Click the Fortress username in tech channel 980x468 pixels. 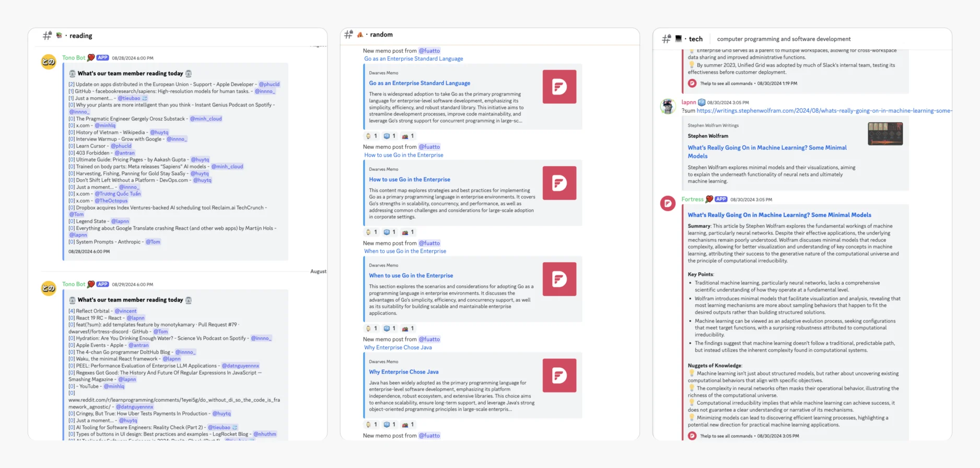[x=693, y=199]
